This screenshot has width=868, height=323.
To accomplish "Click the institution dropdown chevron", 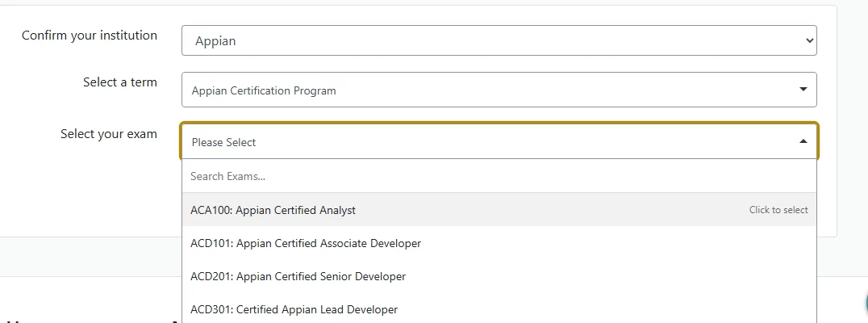I will click(809, 40).
